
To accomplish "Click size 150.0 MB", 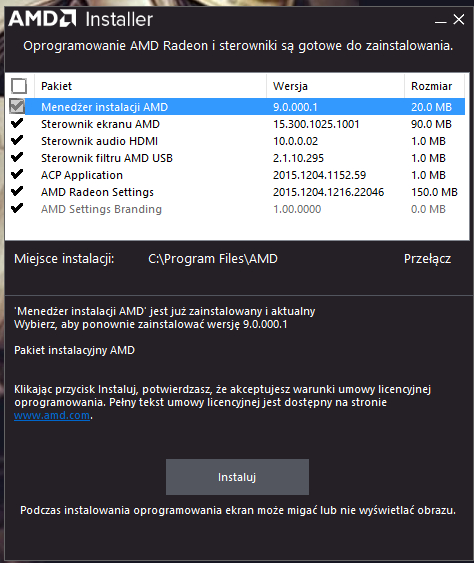I will (434, 192).
